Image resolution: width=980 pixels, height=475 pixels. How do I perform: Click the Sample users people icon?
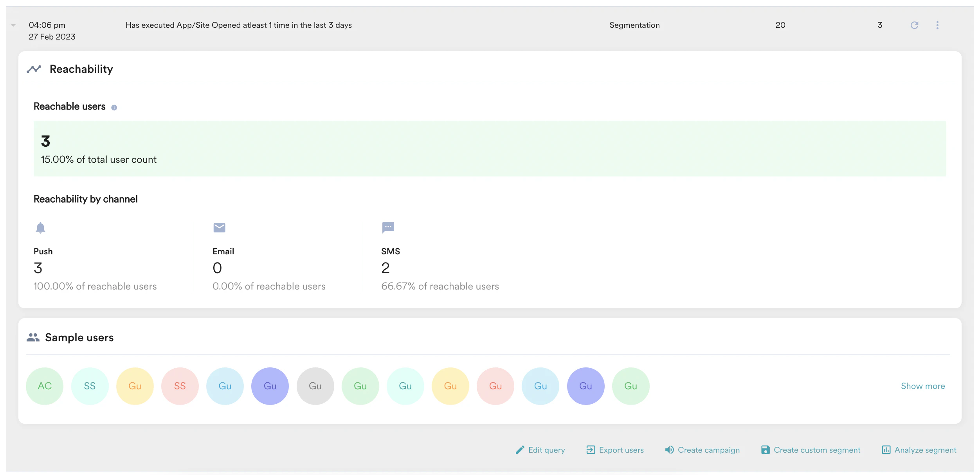[x=33, y=337]
